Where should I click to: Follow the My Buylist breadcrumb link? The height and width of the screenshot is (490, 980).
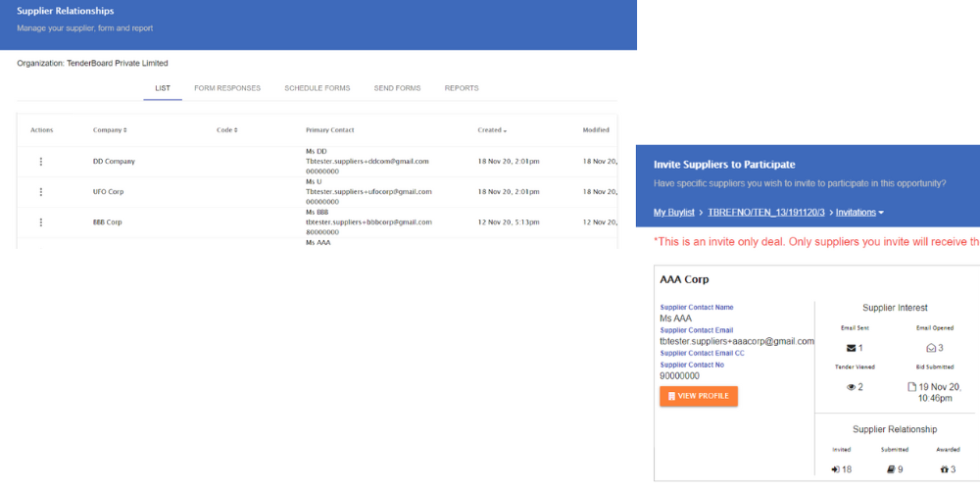[674, 213]
